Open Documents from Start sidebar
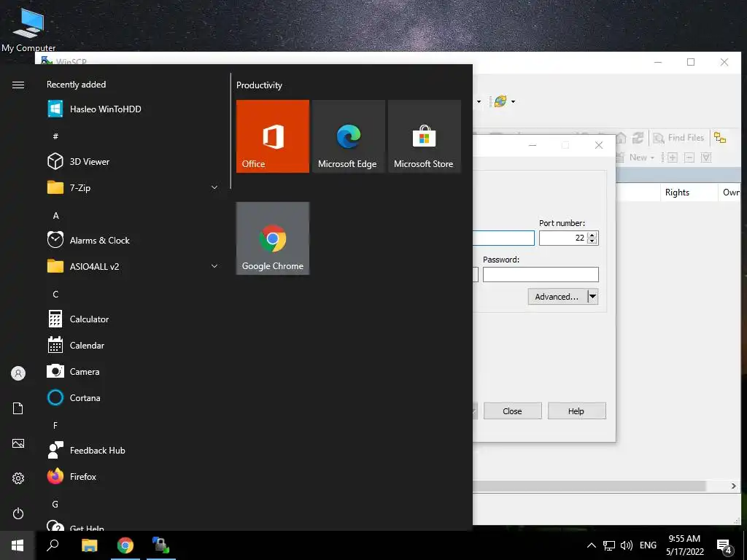Viewport: 747px width, 560px height. (x=18, y=408)
